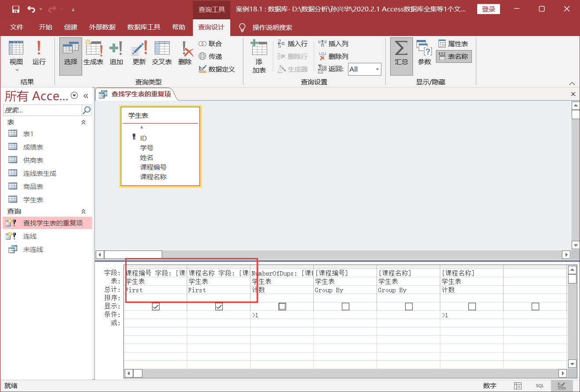The height and width of the screenshot is (392, 580).
Task: Click the grid vertical scrollbar down arrow
Action: (572, 363)
